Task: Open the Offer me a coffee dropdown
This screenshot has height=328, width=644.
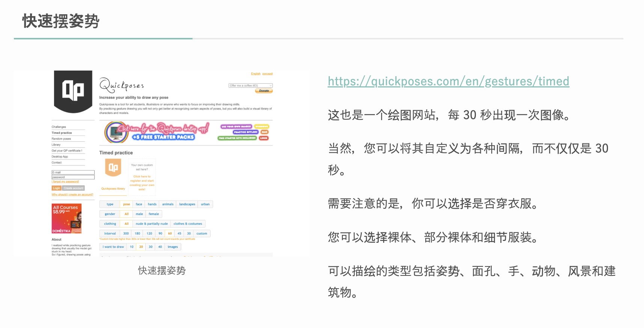Action: pyautogui.click(x=251, y=86)
